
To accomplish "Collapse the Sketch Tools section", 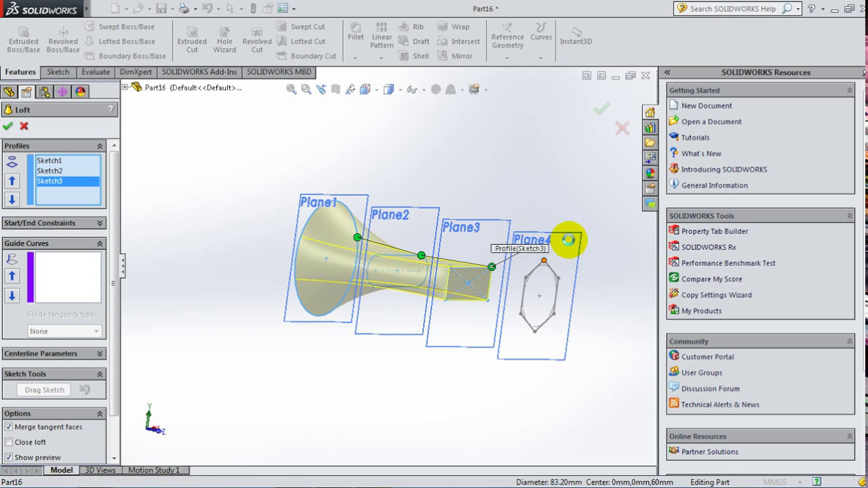I will click(x=100, y=374).
